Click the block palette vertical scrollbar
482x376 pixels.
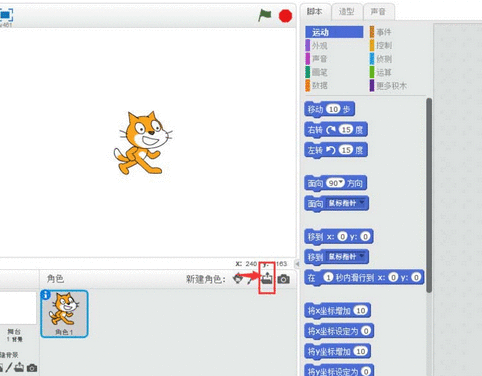click(x=429, y=195)
